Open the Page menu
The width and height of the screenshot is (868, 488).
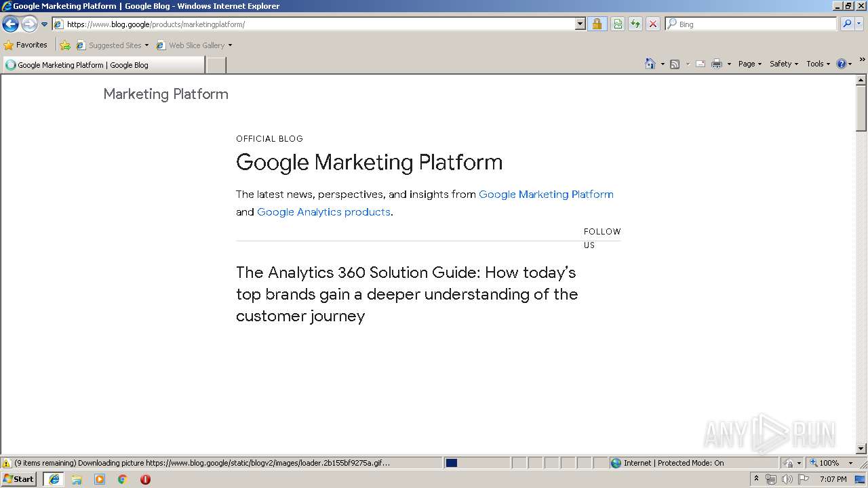coord(750,64)
